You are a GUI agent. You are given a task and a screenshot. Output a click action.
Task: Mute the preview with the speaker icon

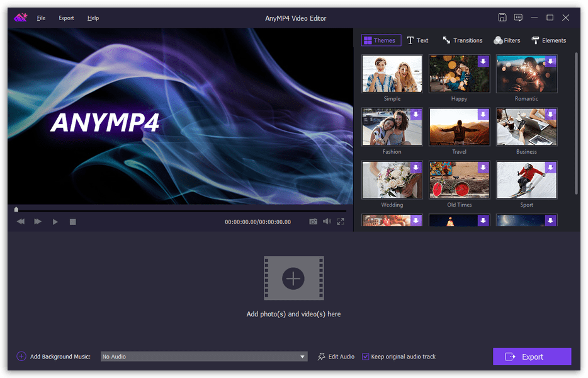tap(327, 221)
